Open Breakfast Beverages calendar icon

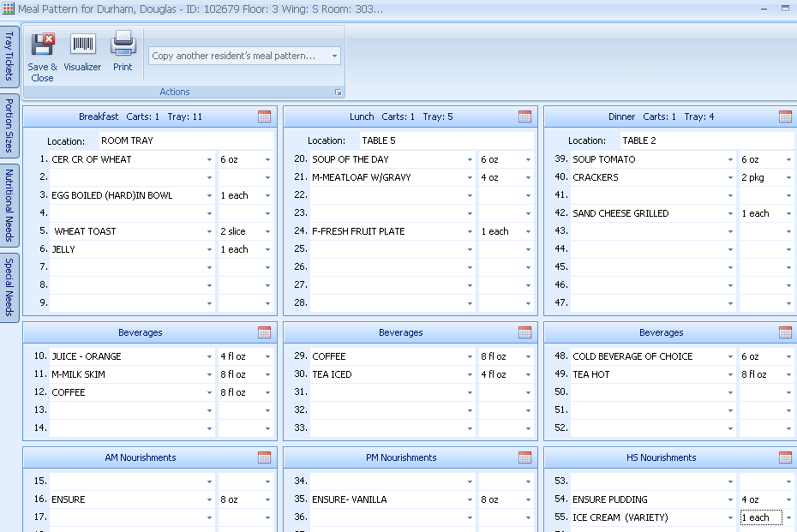tap(264, 332)
